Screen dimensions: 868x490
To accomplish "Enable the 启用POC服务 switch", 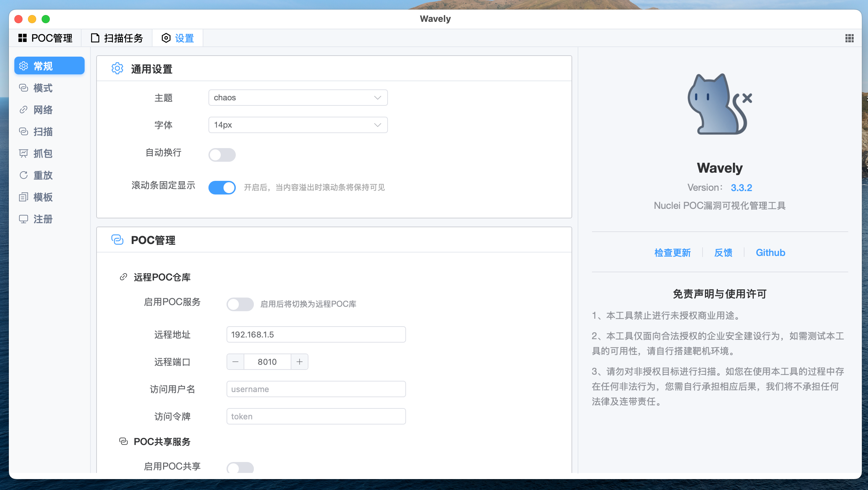I will click(x=240, y=304).
